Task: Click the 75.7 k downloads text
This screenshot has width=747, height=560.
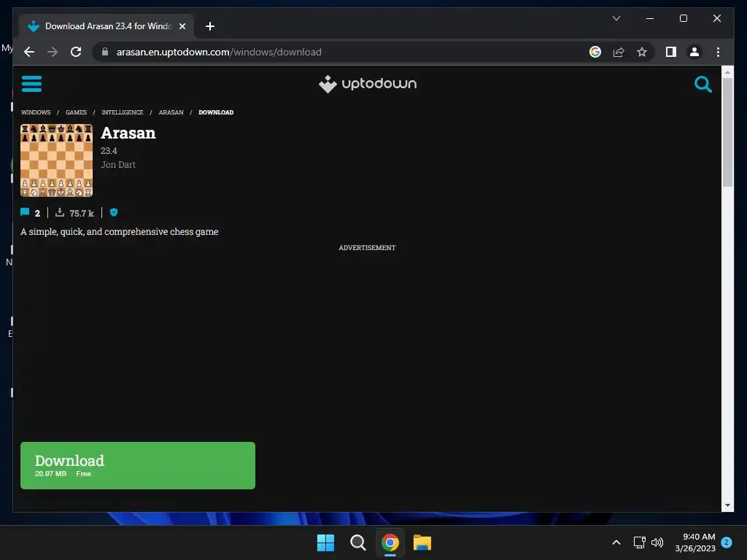Action: tap(82, 213)
